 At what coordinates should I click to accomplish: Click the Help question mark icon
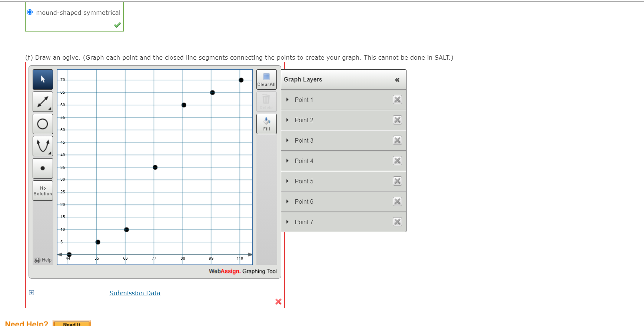click(37, 260)
